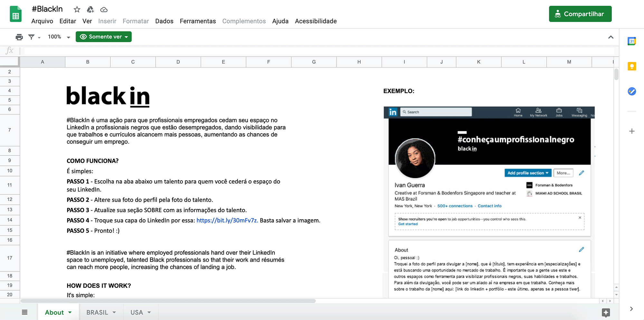Switch to the USA sheet tab

(137, 312)
